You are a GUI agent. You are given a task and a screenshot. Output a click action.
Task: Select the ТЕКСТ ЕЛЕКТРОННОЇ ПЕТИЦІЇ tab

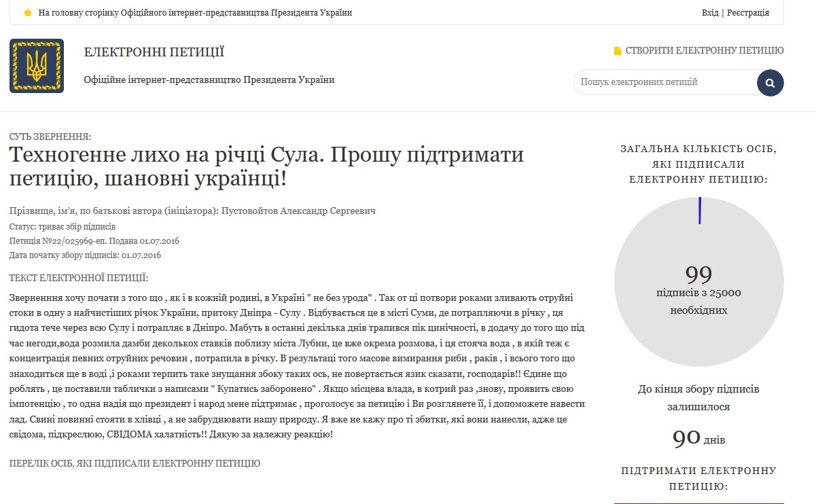click(79, 278)
